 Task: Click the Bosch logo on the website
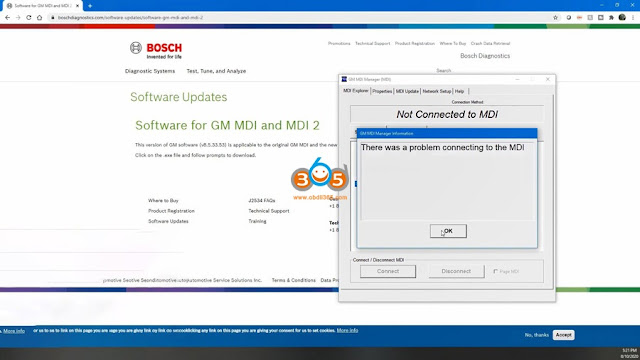click(x=156, y=50)
